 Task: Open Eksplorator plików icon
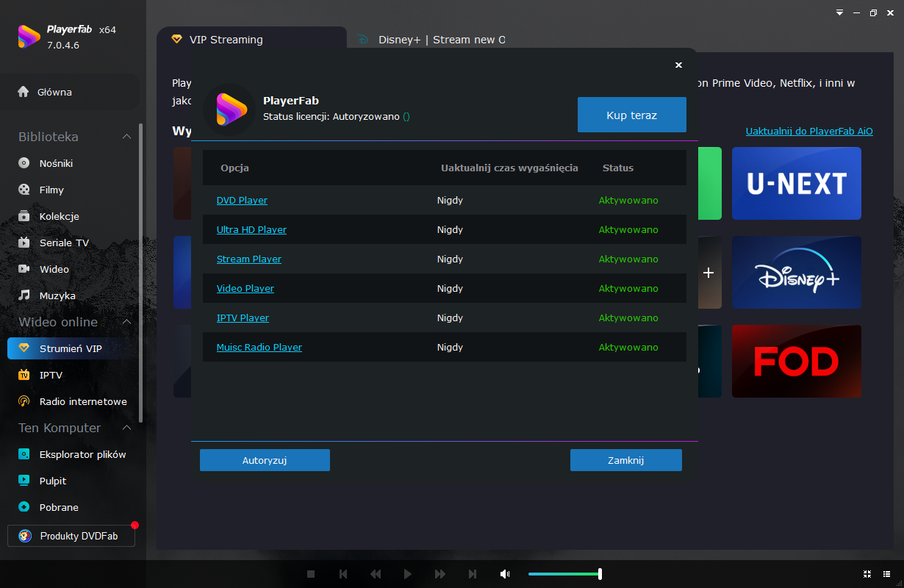pos(24,454)
